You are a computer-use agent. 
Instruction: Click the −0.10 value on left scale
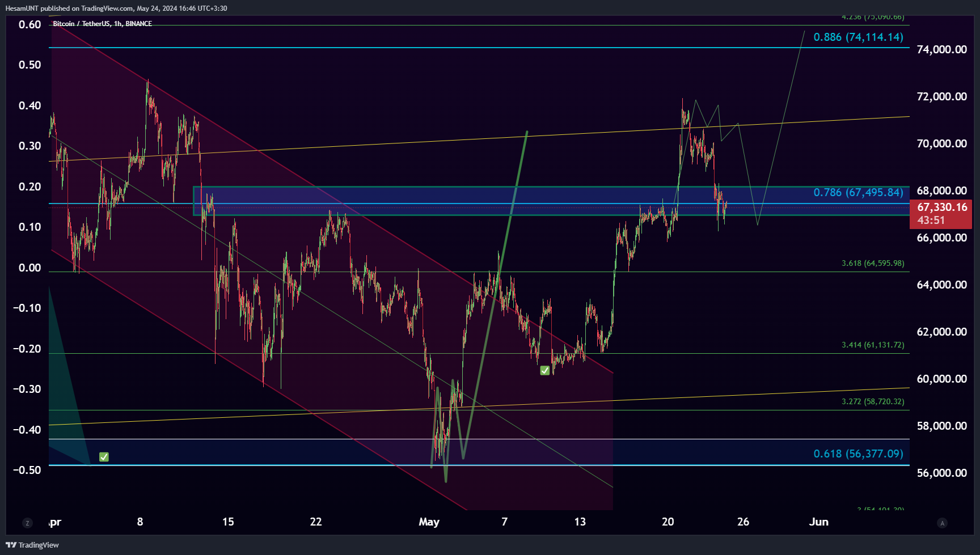(27, 308)
